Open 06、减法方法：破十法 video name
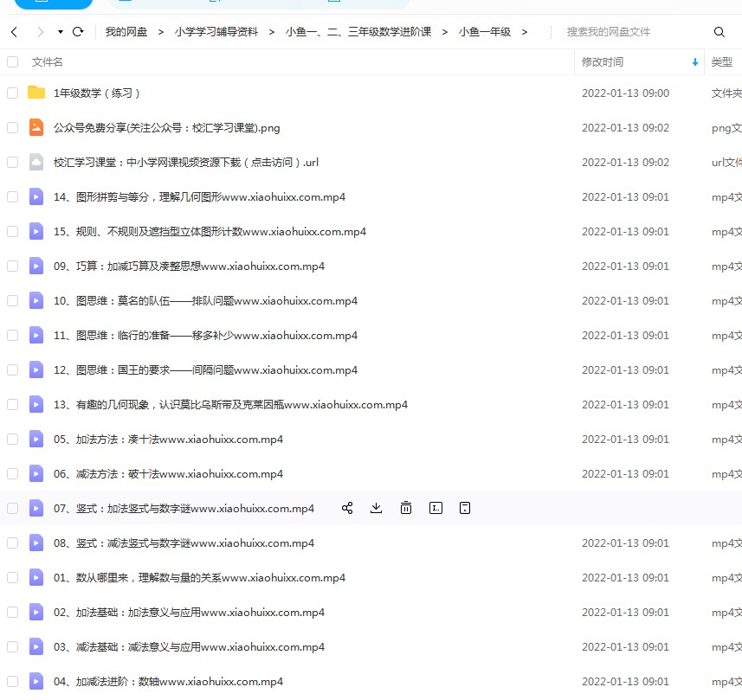This screenshot has width=742, height=700. [168, 474]
